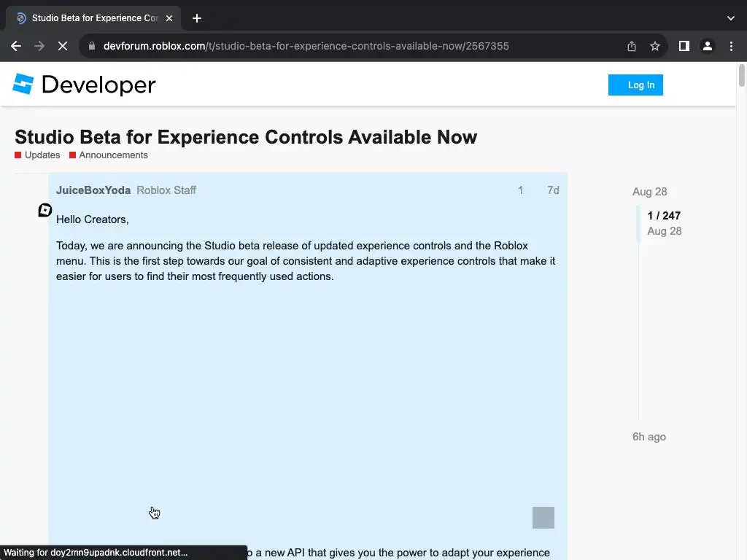
Task: Jump to Aug 28 timeline start
Action: coord(649,192)
